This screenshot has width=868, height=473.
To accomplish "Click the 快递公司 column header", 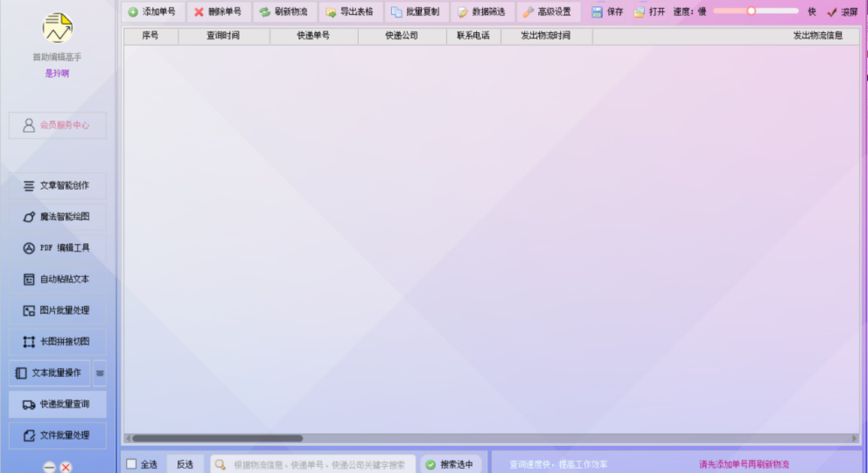I will coord(402,35).
